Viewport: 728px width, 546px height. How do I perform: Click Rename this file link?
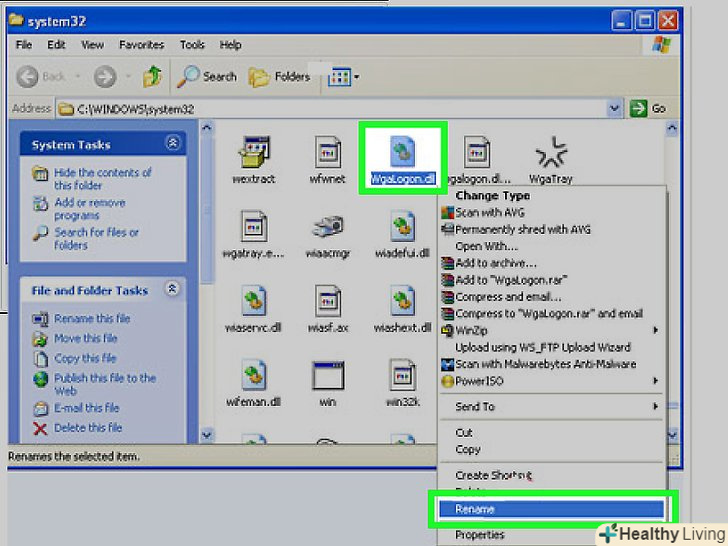point(92,318)
